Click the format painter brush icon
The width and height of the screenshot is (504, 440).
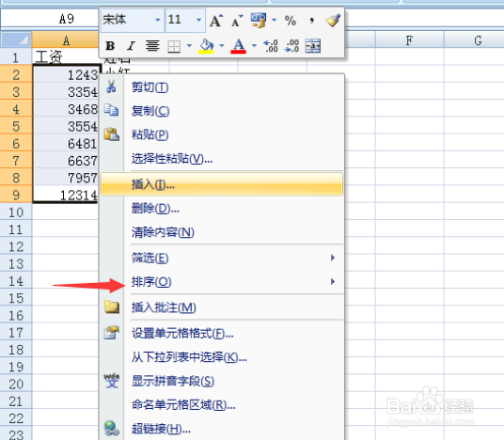click(x=333, y=21)
